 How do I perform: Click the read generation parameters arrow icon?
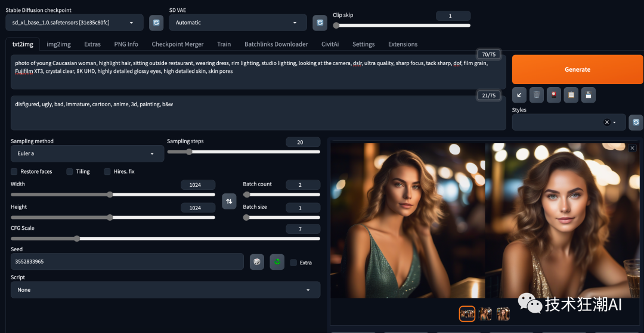pyautogui.click(x=519, y=95)
